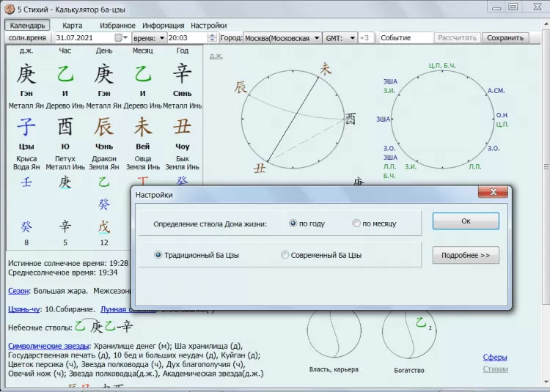
Task: Choose the Современный Ба Цзы option
Action: click(x=285, y=255)
